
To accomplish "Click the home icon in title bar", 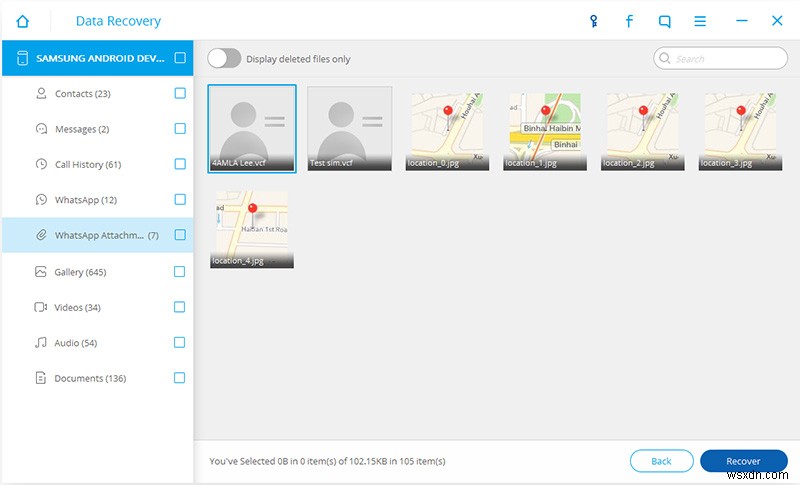I will tap(23, 21).
